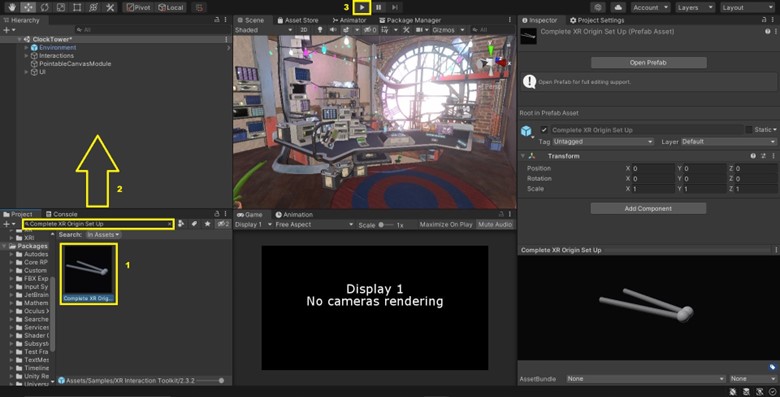Click the Hierarchy search field
The image size is (780, 397).
point(144,30)
